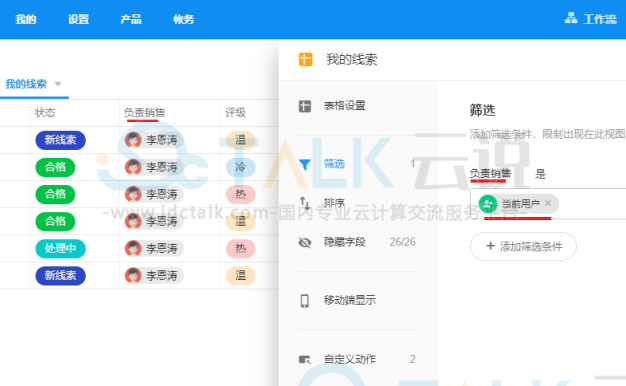Toggle the 隐藏字段 crossed-eye icon
The image size is (626, 386).
305,242
